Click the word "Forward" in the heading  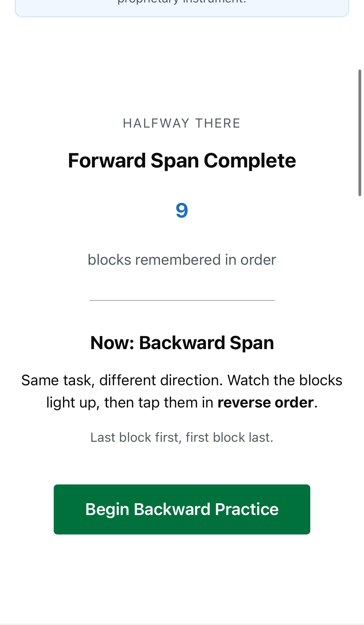point(107,161)
